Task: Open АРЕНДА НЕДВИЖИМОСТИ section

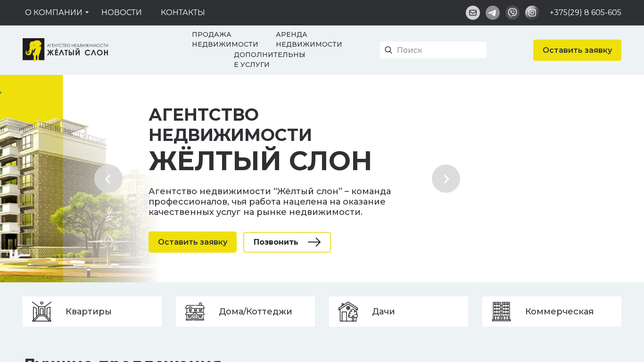Action: tap(309, 40)
